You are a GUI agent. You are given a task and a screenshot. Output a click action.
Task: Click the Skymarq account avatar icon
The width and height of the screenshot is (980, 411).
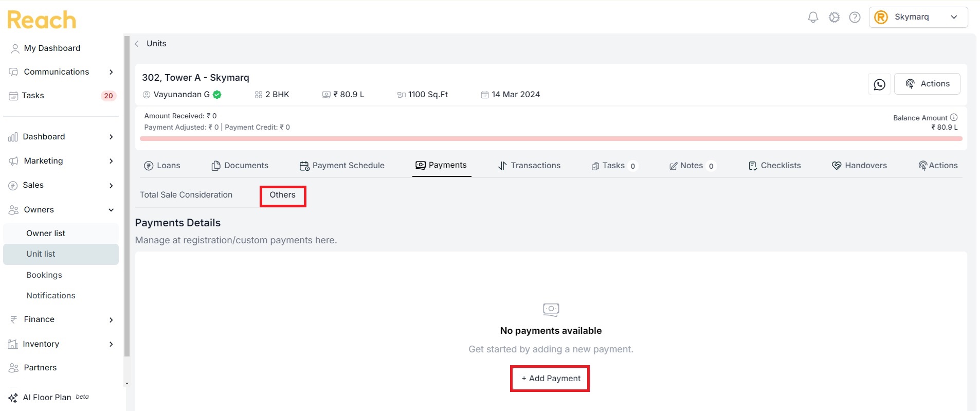coord(881,17)
